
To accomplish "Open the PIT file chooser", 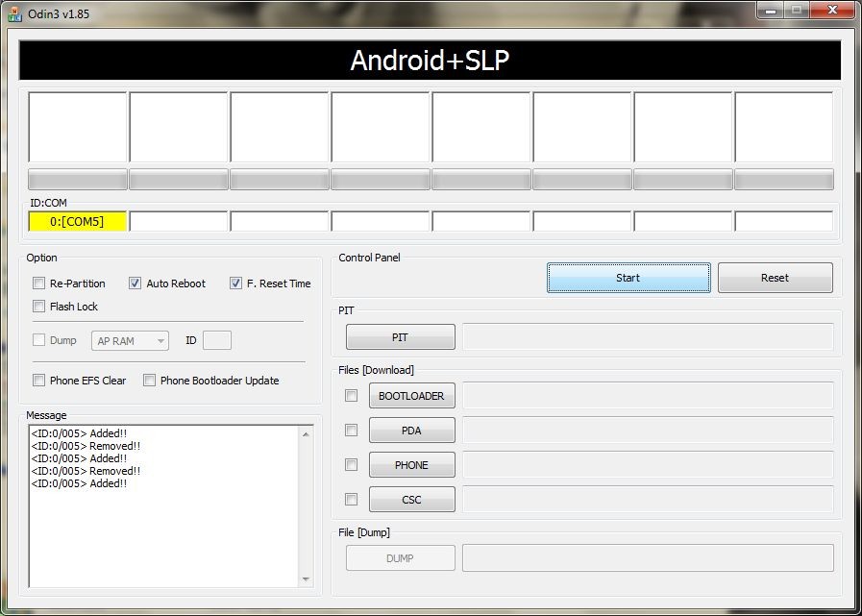I will (400, 337).
